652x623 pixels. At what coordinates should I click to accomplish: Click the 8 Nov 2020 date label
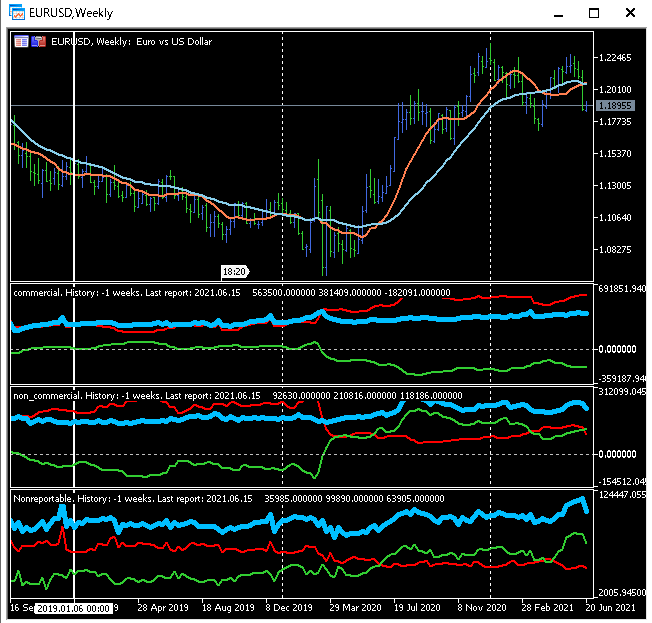point(482,608)
